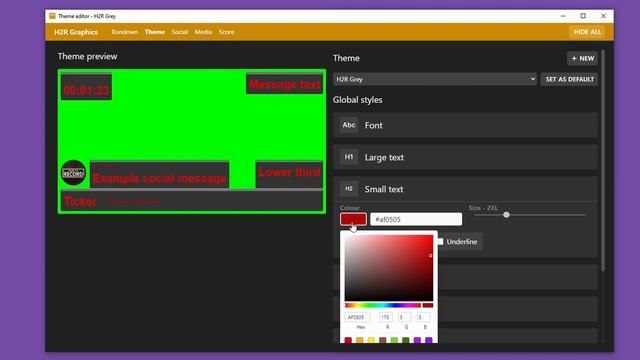Select the orange preset colour swatch
This screenshot has height=360, width=640.
tap(360, 340)
